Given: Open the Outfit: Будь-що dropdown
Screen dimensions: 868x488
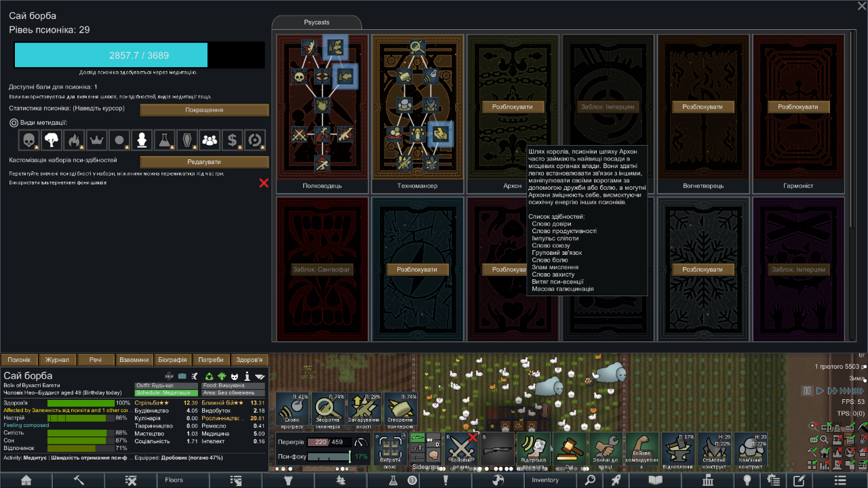Looking at the screenshot, I should [x=167, y=386].
